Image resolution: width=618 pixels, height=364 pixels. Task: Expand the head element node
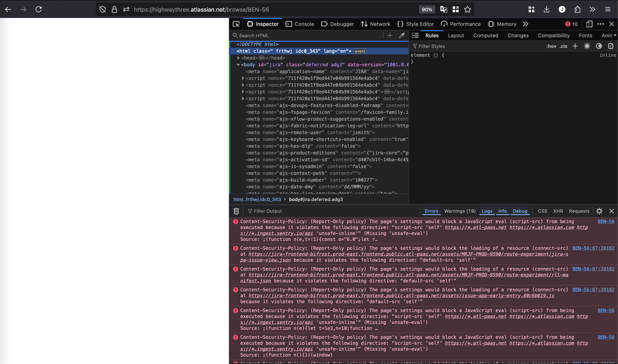tap(238, 58)
